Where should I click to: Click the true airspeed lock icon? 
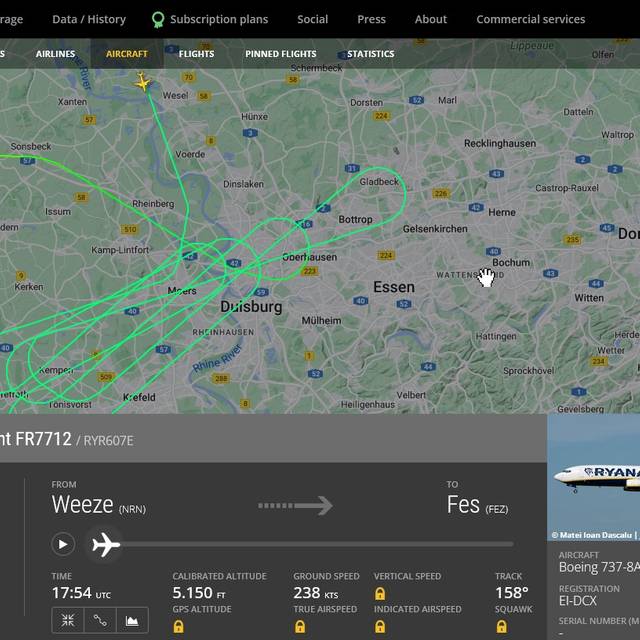pyautogui.click(x=300, y=626)
